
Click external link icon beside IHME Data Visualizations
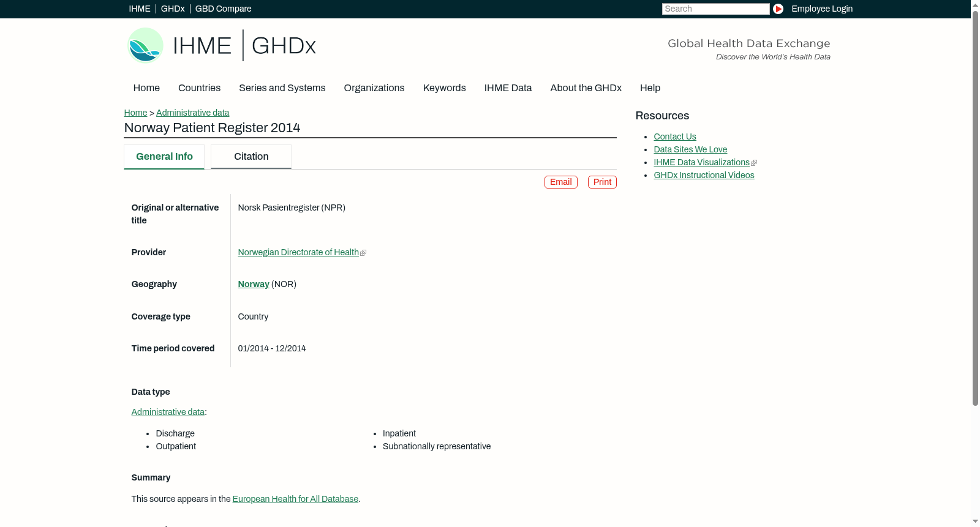pyautogui.click(x=754, y=163)
